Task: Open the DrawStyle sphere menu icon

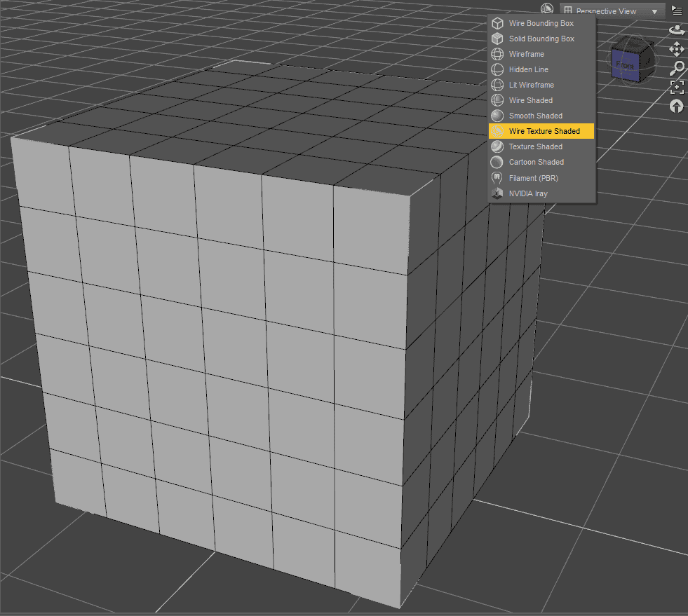Action: [x=548, y=8]
